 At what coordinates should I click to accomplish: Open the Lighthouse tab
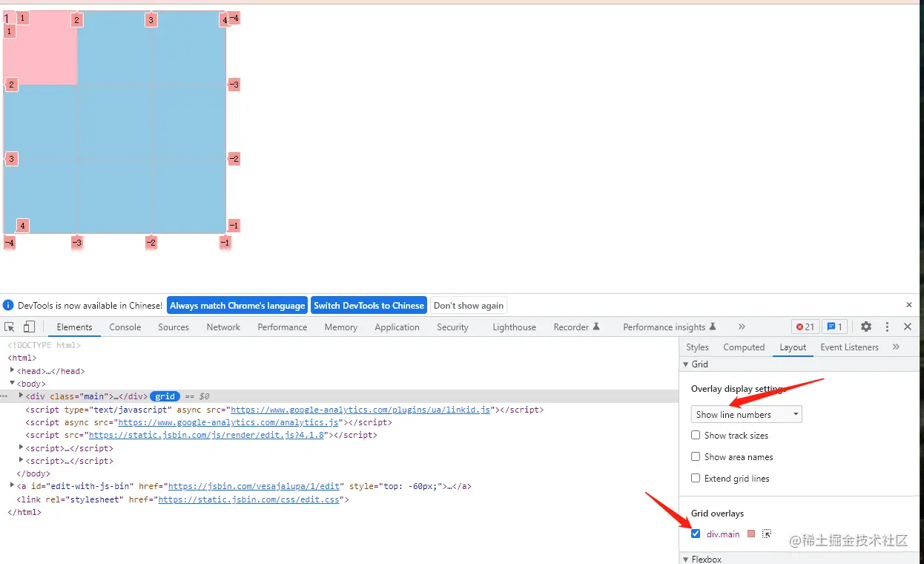coord(514,327)
